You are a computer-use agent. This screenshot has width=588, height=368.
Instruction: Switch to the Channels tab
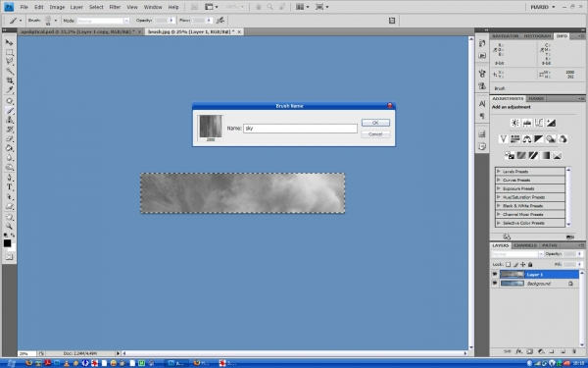[525, 245]
